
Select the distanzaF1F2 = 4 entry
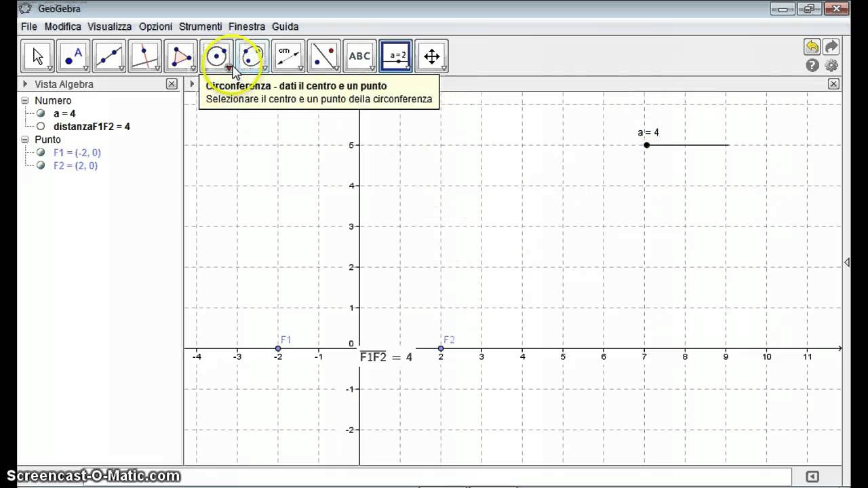coord(92,127)
